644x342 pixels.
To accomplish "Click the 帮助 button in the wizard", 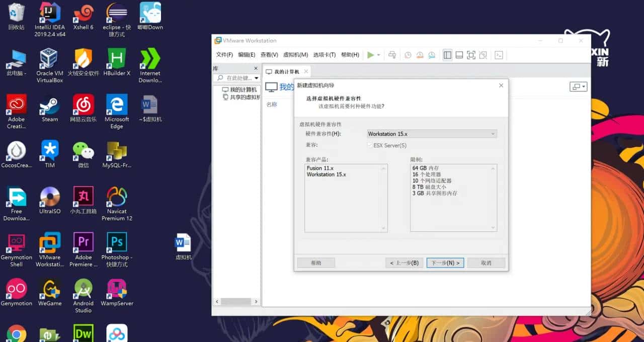I will pyautogui.click(x=316, y=263).
